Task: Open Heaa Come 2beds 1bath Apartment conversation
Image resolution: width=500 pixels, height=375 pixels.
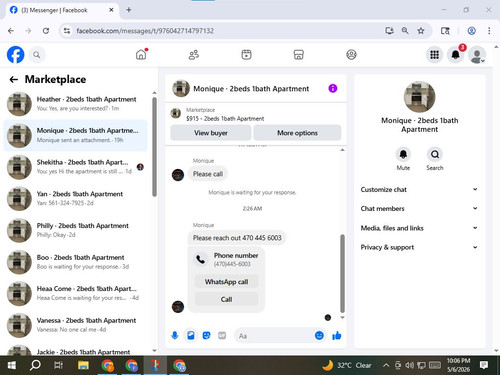Action: point(76,293)
